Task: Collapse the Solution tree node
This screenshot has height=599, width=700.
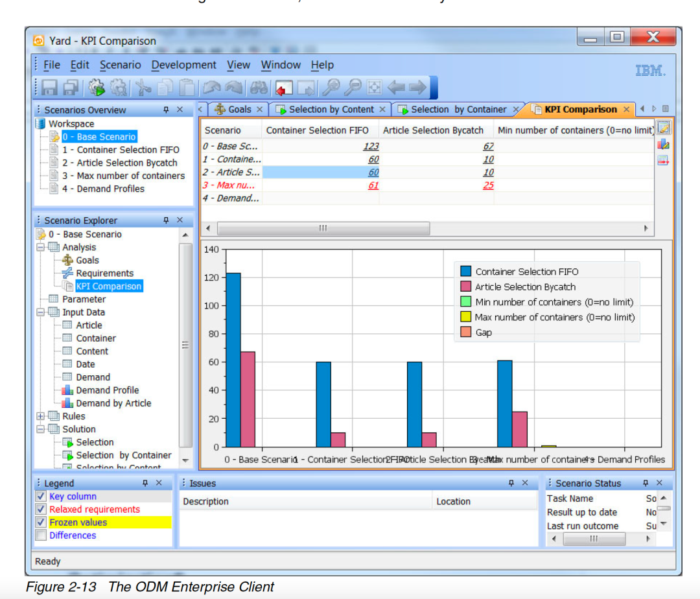Action: tap(41, 429)
